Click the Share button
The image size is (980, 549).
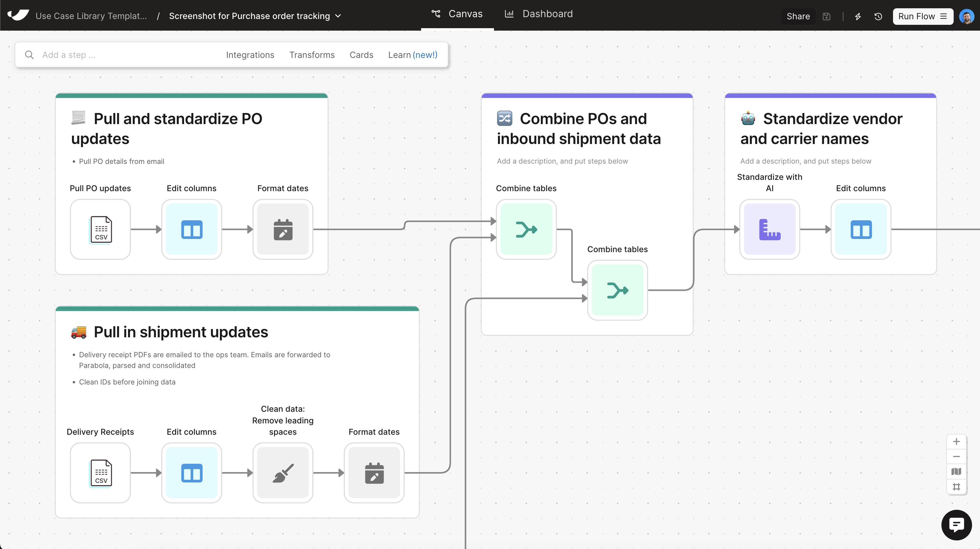(798, 16)
